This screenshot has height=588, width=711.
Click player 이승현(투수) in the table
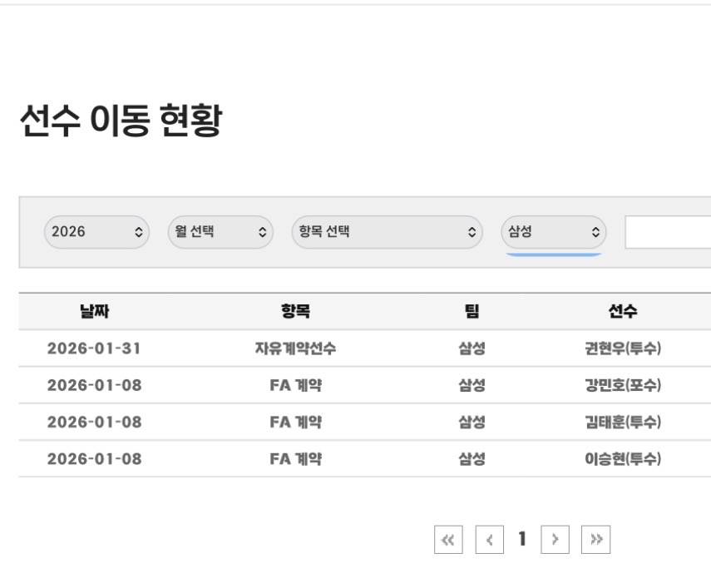(x=623, y=458)
